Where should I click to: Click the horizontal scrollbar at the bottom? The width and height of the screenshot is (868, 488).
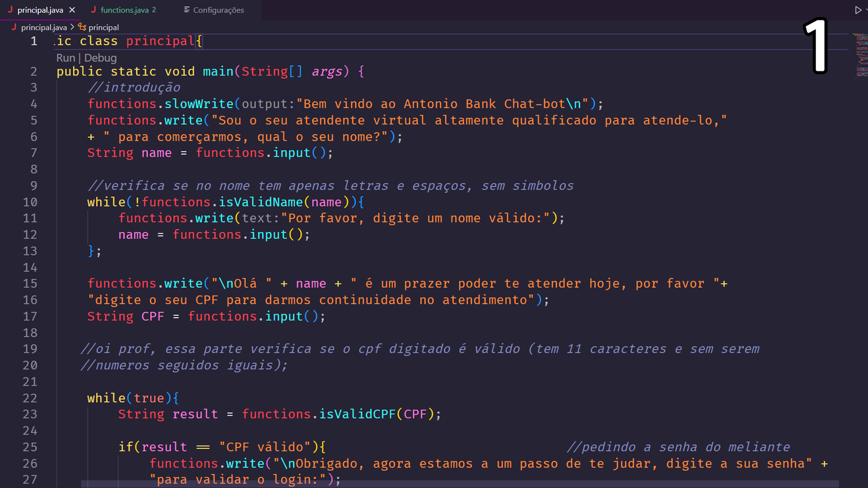point(460,484)
